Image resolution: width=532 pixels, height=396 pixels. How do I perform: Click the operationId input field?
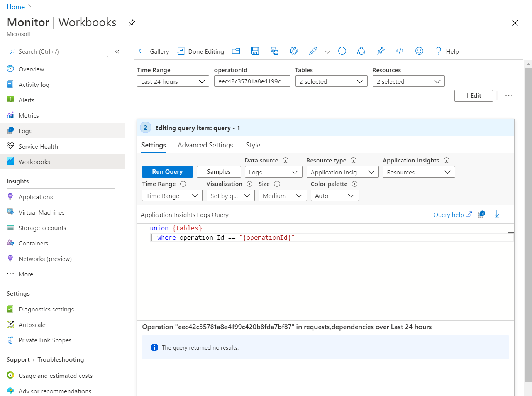[x=252, y=81]
